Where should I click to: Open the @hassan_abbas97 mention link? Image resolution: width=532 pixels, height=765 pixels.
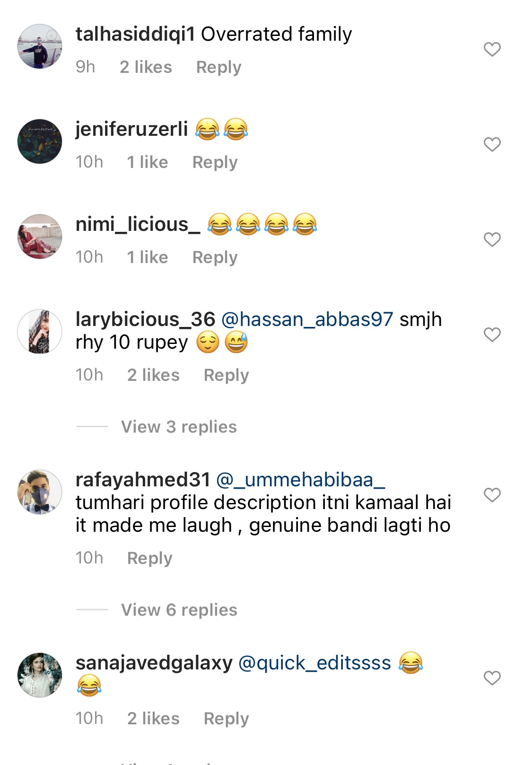pyautogui.click(x=307, y=319)
